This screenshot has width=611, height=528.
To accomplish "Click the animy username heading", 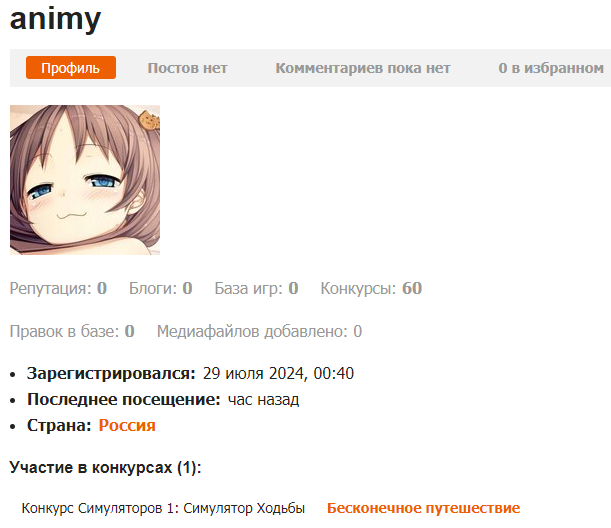I will [55, 19].
